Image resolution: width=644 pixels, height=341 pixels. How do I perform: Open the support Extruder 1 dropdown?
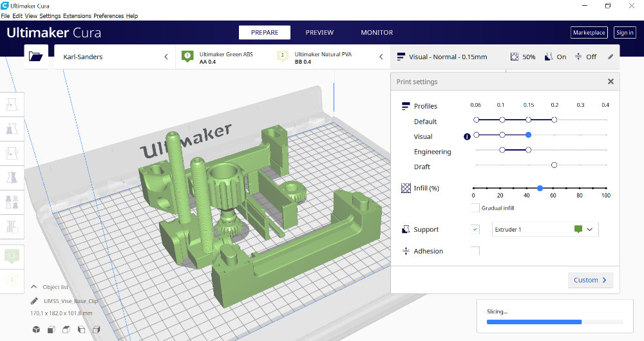tap(545, 230)
